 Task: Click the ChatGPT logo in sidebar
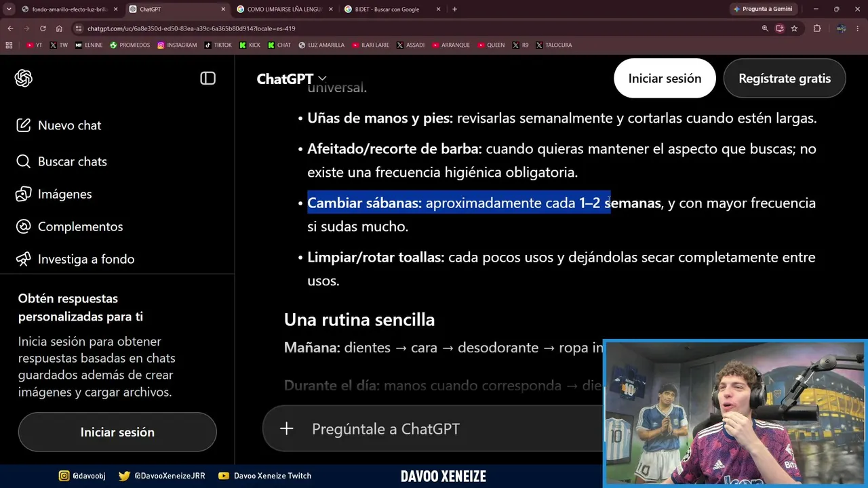tap(24, 79)
